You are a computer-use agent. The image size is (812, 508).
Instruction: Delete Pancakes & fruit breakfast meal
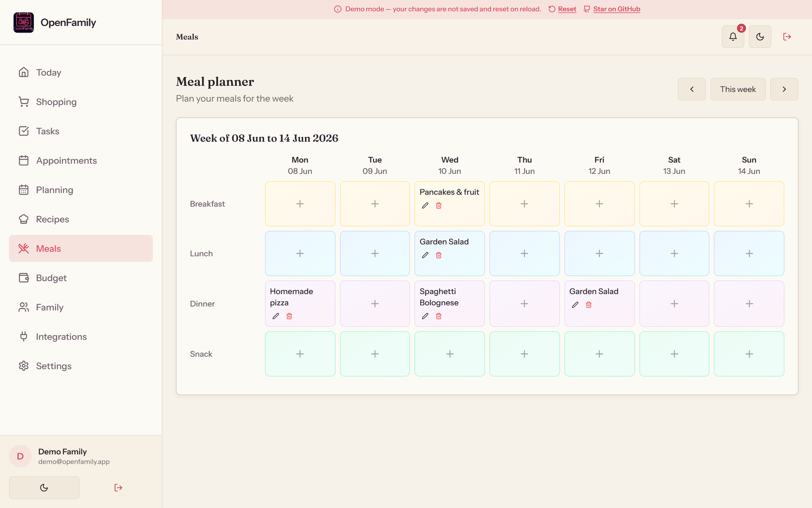[439, 206]
